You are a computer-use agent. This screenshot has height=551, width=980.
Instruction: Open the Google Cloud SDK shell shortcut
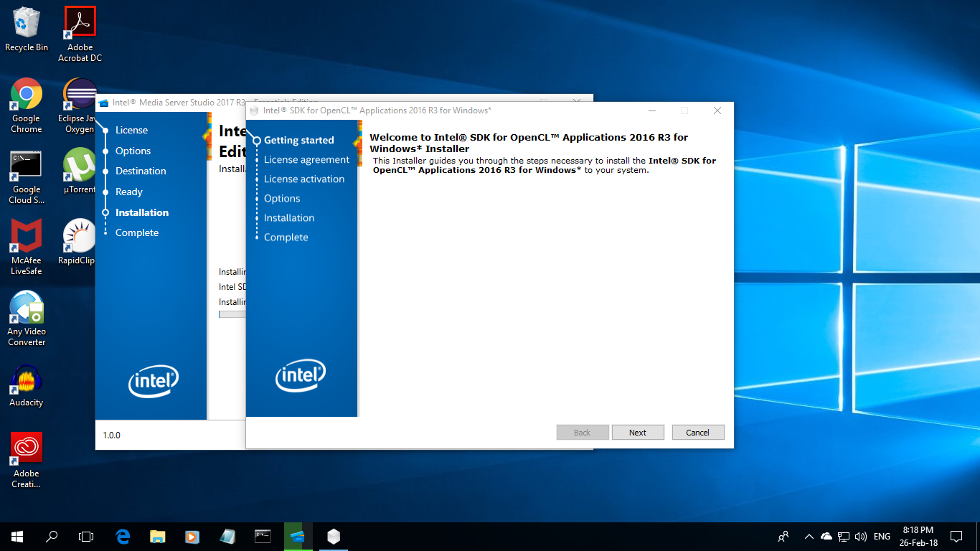tap(27, 177)
